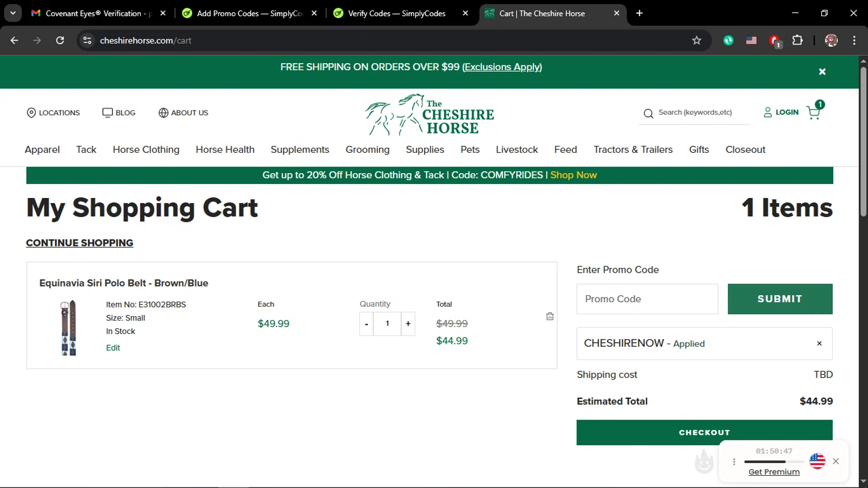Open the Login account link

pos(781,112)
